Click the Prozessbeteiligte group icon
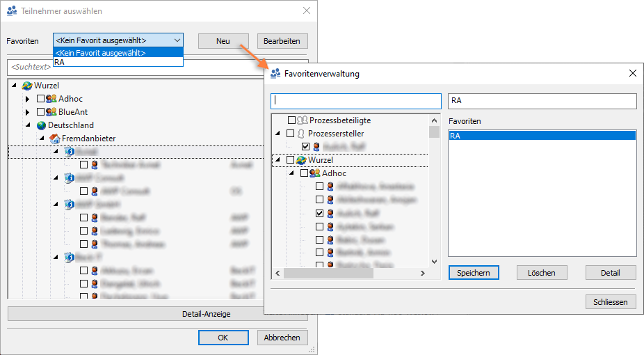644x355 pixels. 303,120
